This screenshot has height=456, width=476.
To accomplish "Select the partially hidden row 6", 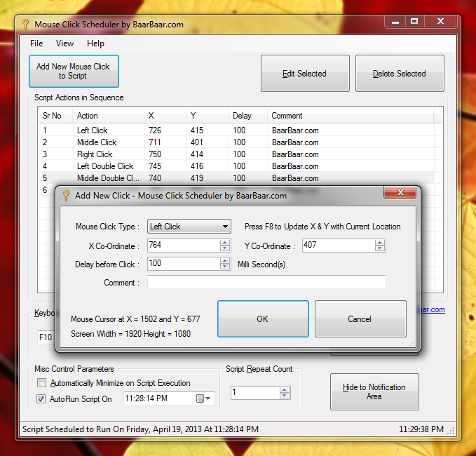I will pos(45,190).
